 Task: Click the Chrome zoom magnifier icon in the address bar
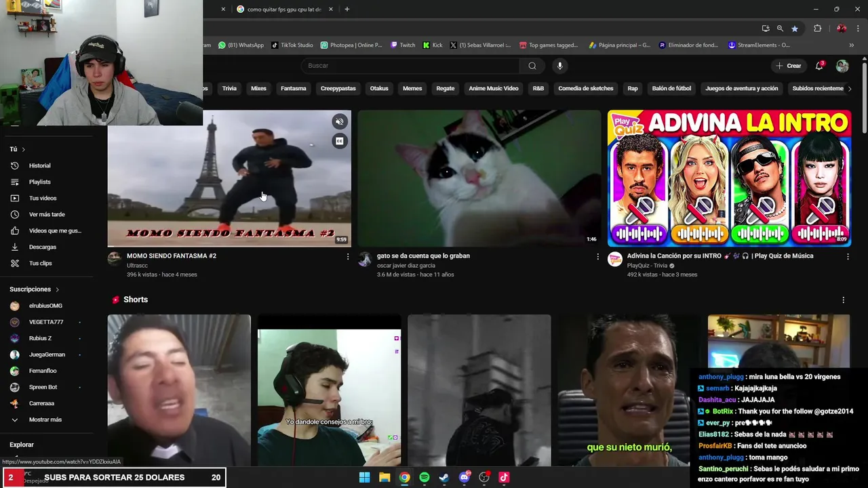click(780, 28)
